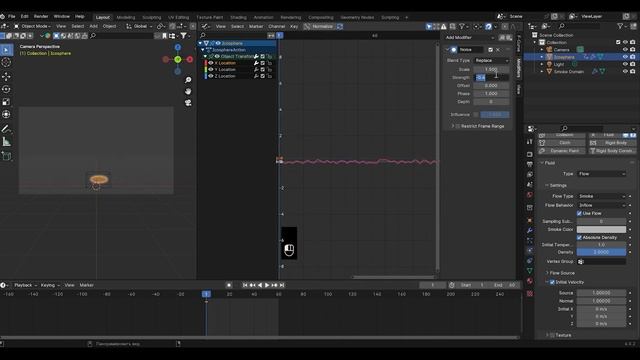This screenshot has height=360, width=640.
Task: Open the Flow Behavior Inflow dropdown
Action: click(x=602, y=205)
